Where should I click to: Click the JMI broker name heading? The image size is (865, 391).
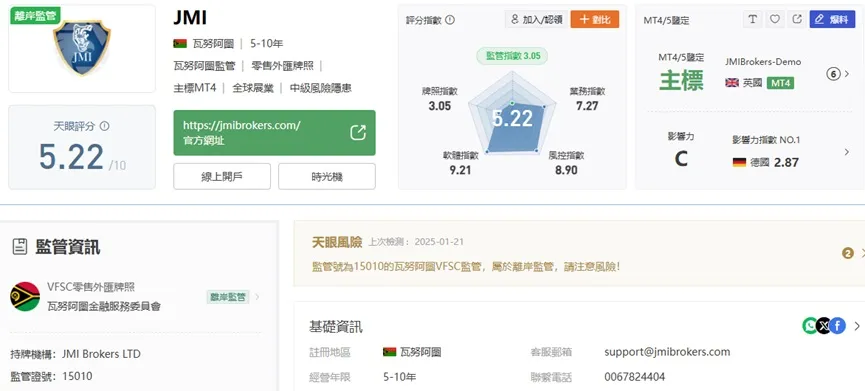pyautogui.click(x=190, y=18)
